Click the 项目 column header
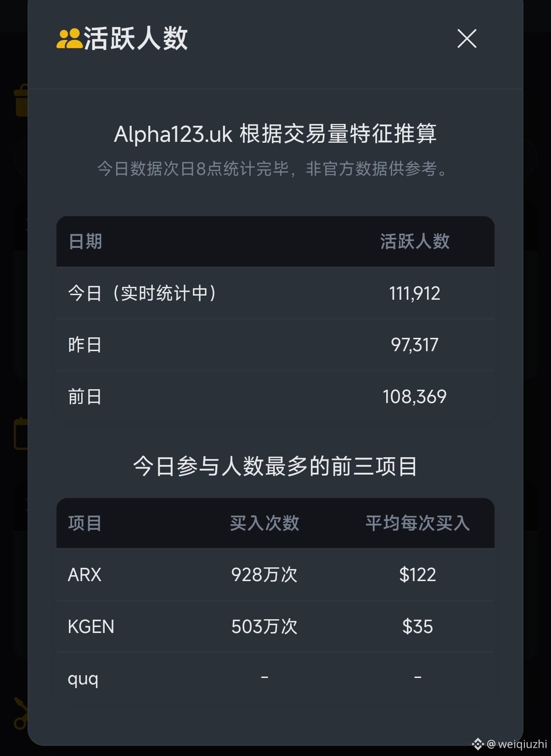Screen dimensions: 551x756 tap(85, 523)
